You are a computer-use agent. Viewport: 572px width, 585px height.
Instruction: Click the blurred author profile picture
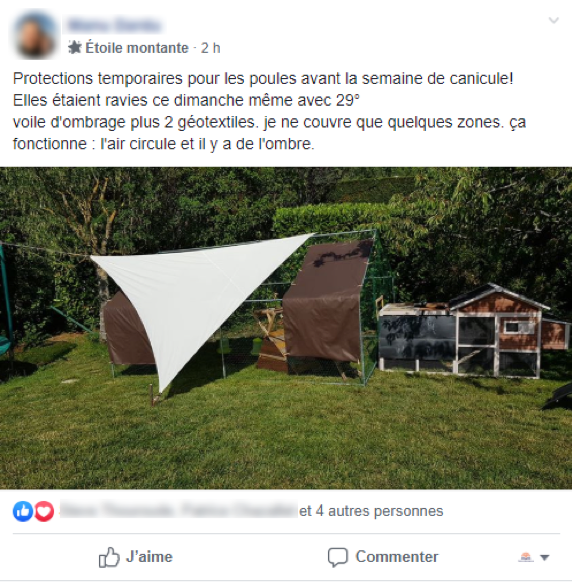[35, 36]
